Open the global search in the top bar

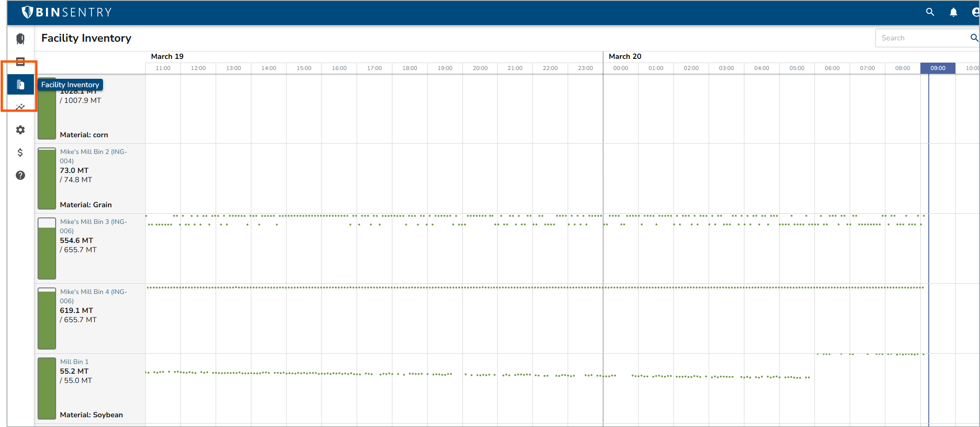tap(930, 12)
